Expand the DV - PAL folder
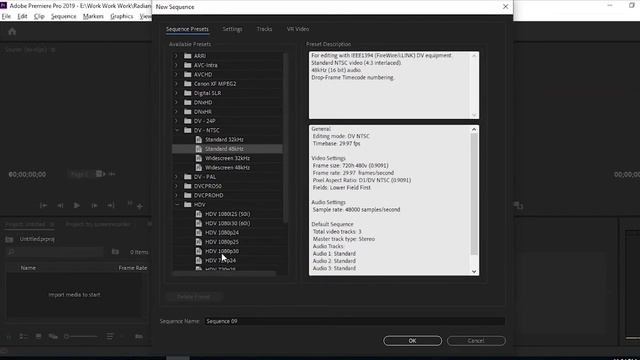 [x=176, y=177]
